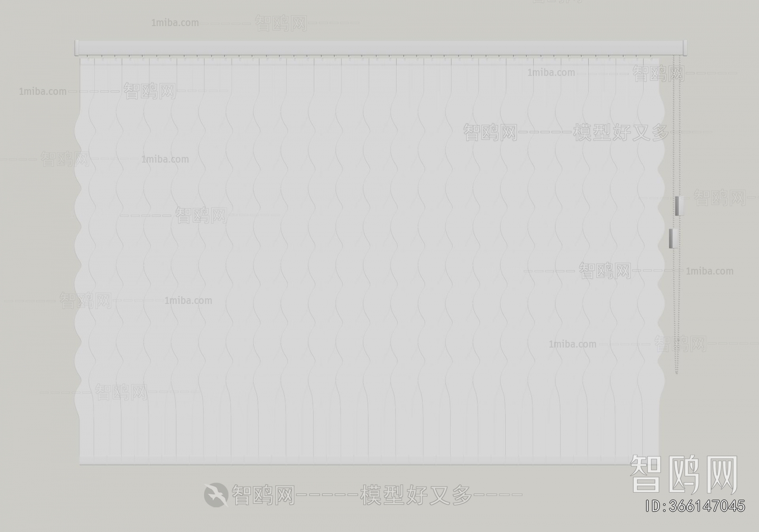
Task: Click the topmost 1miba.com watermark near headrail left
Action: [x=175, y=23]
